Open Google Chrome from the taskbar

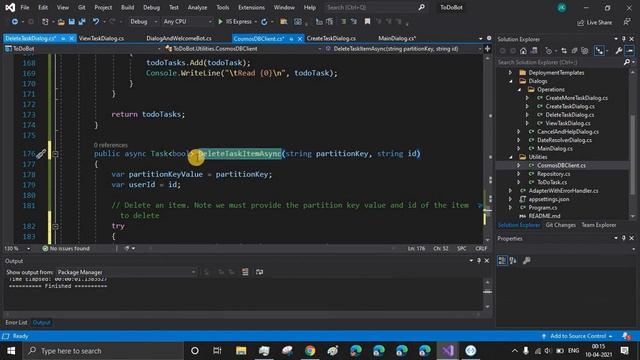[x=310, y=351]
